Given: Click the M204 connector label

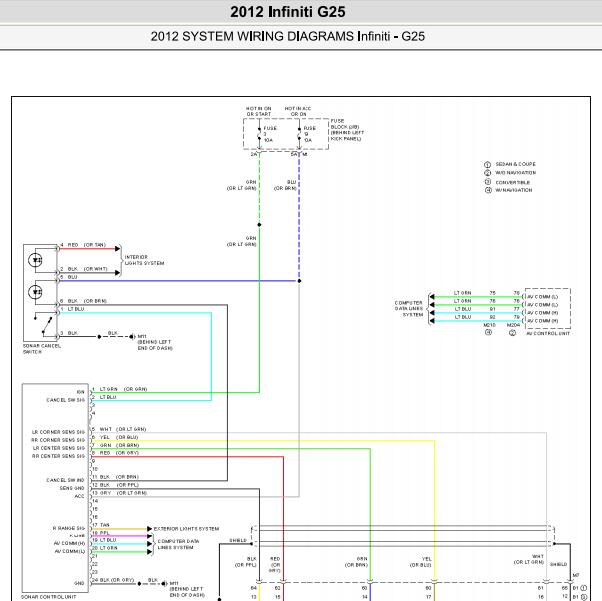Looking at the screenshot, I should pyautogui.click(x=513, y=325).
